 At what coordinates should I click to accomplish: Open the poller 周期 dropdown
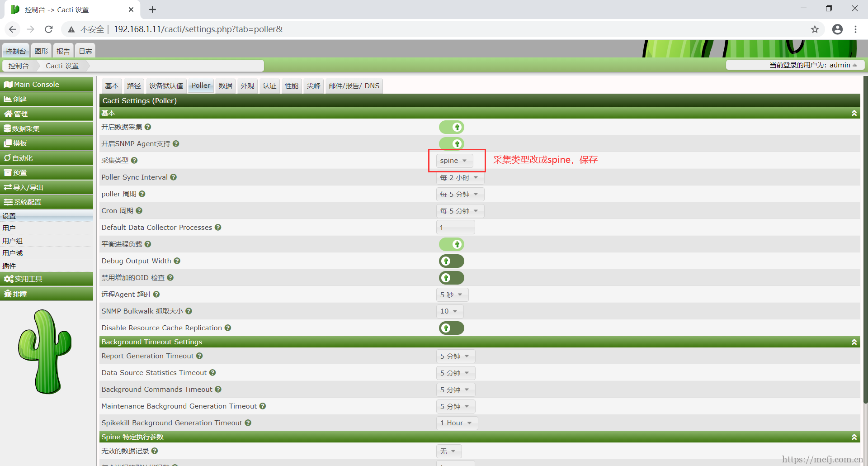(x=460, y=194)
